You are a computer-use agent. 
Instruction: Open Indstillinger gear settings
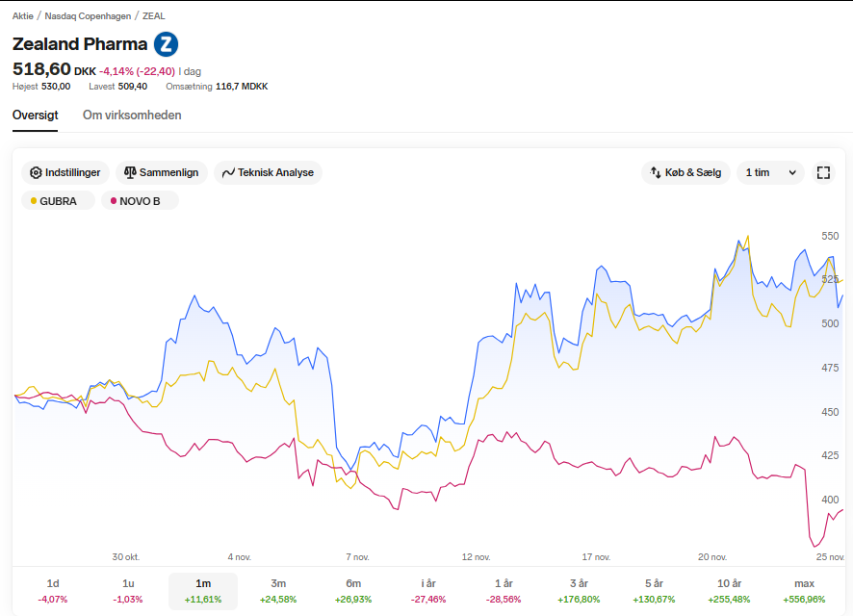point(65,173)
